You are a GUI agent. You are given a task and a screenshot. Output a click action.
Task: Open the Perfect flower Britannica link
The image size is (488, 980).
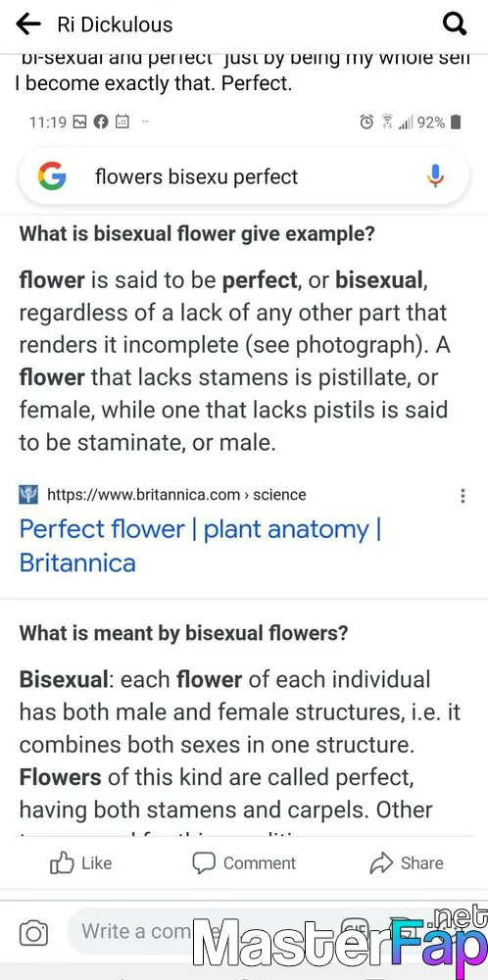[x=201, y=546]
